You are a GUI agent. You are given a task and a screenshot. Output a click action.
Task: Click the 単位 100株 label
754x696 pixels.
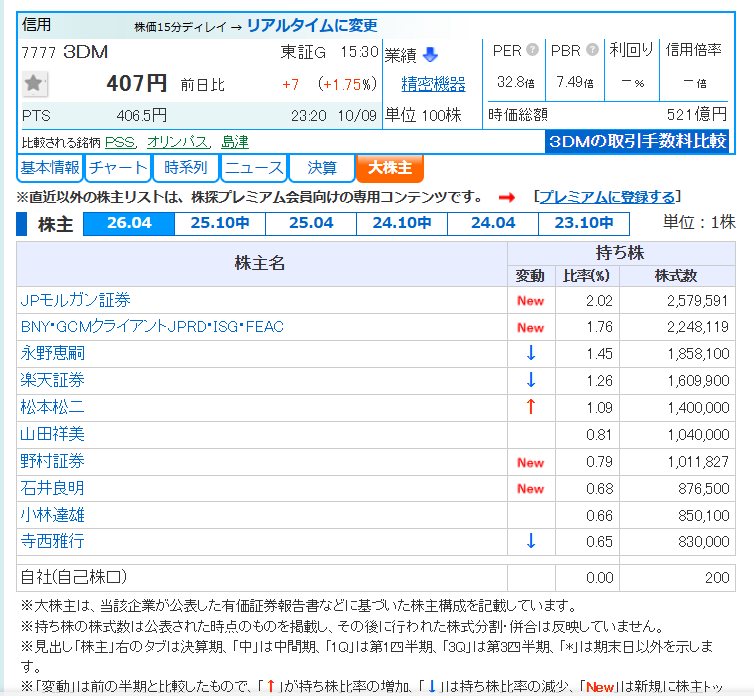coord(423,115)
